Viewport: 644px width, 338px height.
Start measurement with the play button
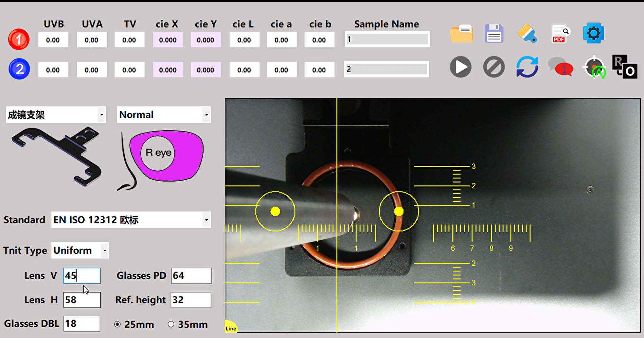(461, 67)
